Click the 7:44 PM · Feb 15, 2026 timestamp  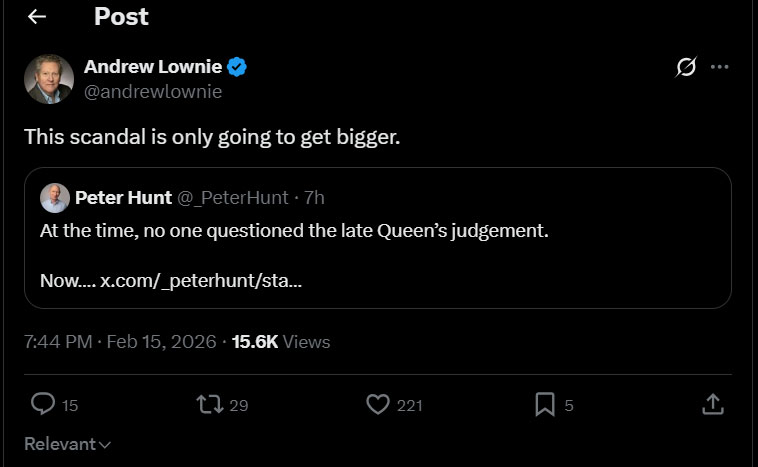tap(120, 341)
